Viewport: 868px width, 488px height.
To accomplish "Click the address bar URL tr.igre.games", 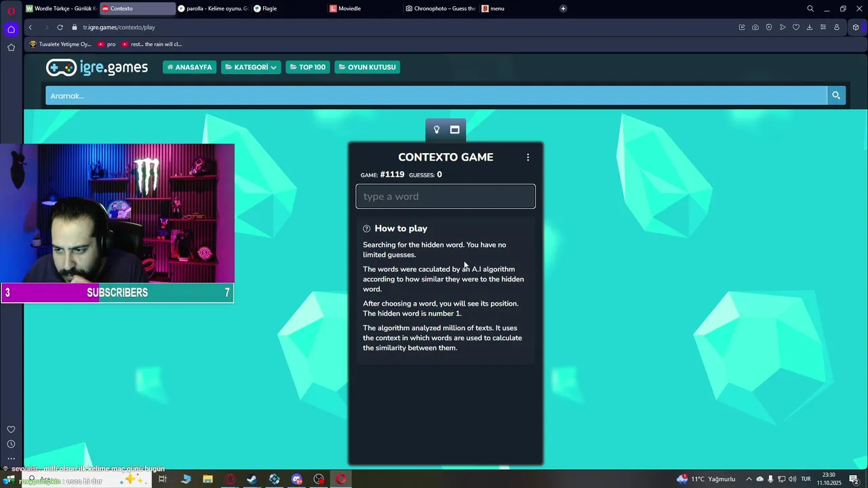I will [x=119, y=27].
